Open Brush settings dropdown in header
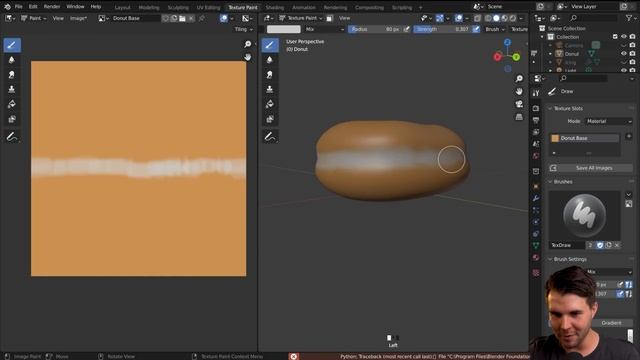Screen dimensions: 640x360 pyautogui.click(x=495, y=29)
